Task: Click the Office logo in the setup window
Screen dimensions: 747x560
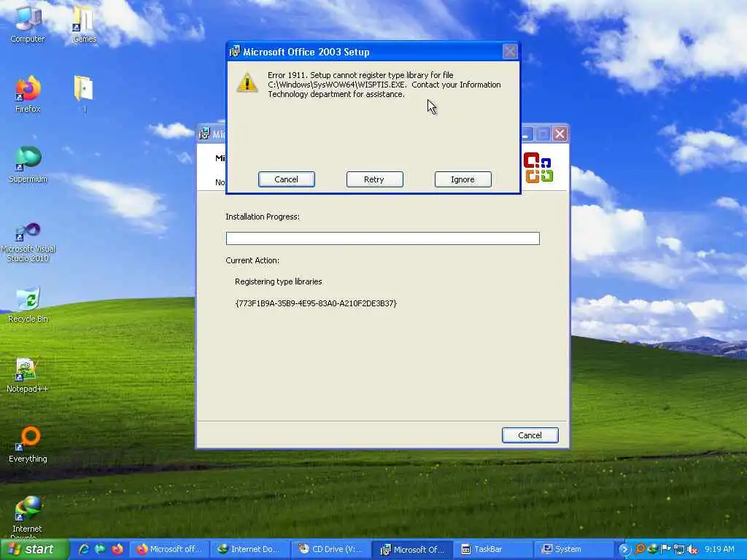Action: [x=538, y=168]
